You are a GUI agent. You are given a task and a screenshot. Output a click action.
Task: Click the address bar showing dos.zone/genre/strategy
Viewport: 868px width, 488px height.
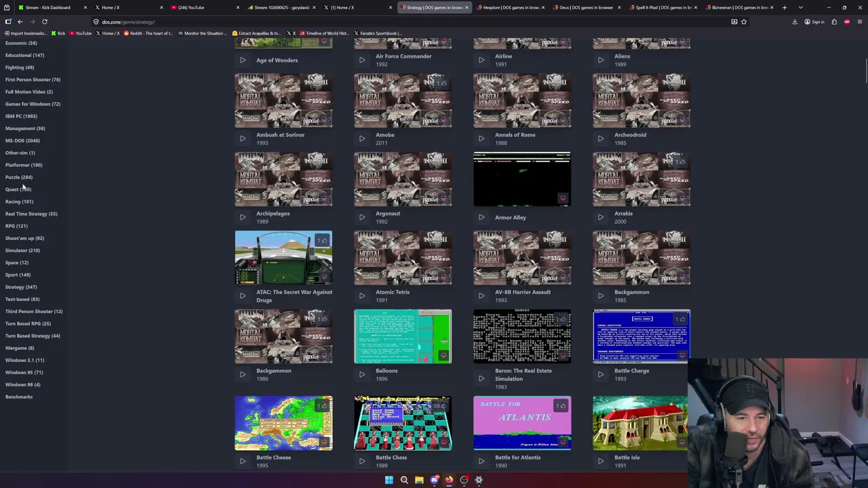(x=407, y=22)
